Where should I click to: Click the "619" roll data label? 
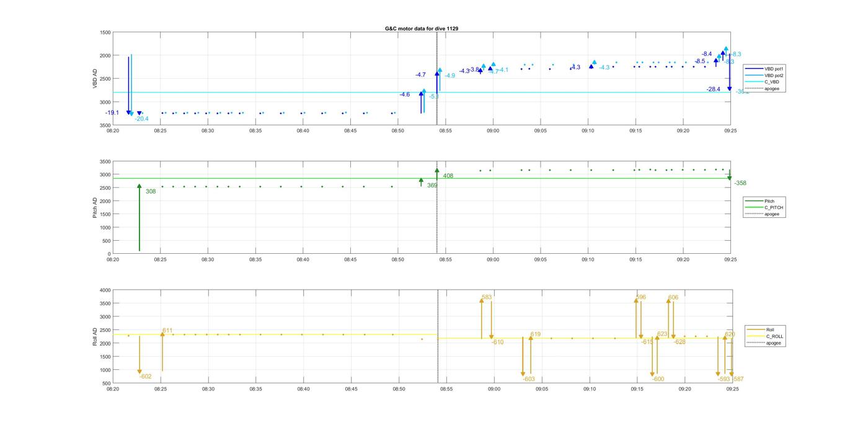536,334
